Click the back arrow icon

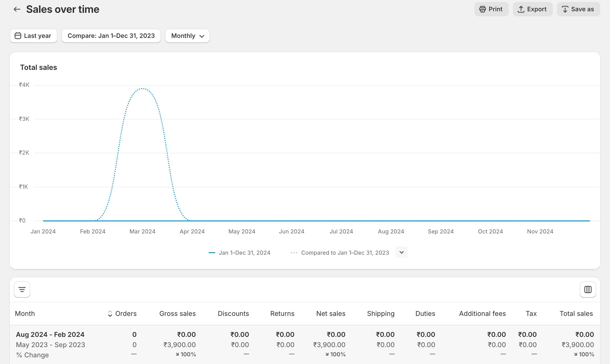pos(17,9)
